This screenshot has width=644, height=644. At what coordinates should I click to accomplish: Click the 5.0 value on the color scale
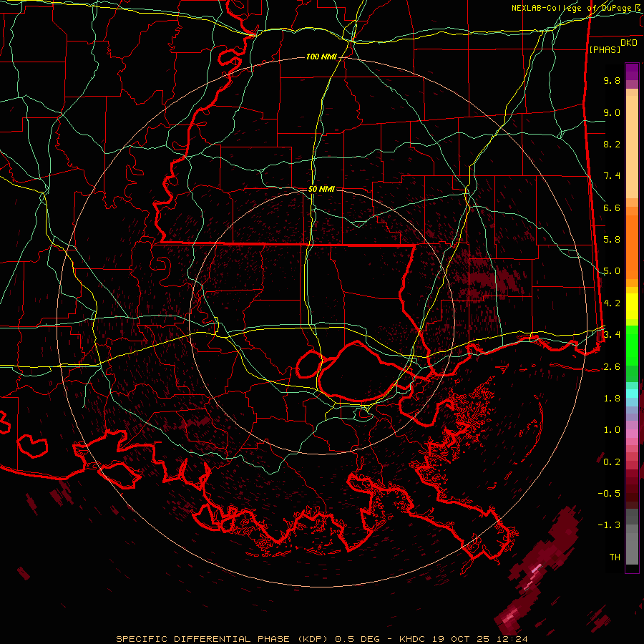(612, 271)
